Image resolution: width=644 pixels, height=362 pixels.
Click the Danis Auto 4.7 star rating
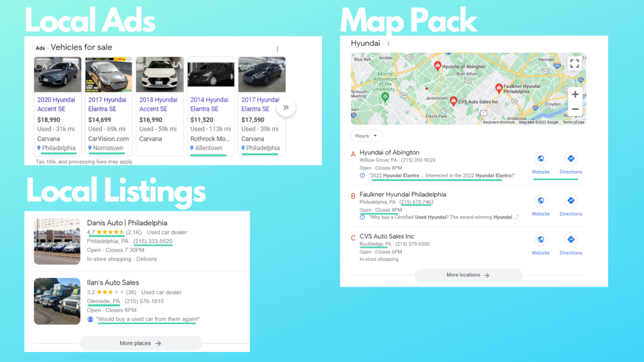(105, 233)
